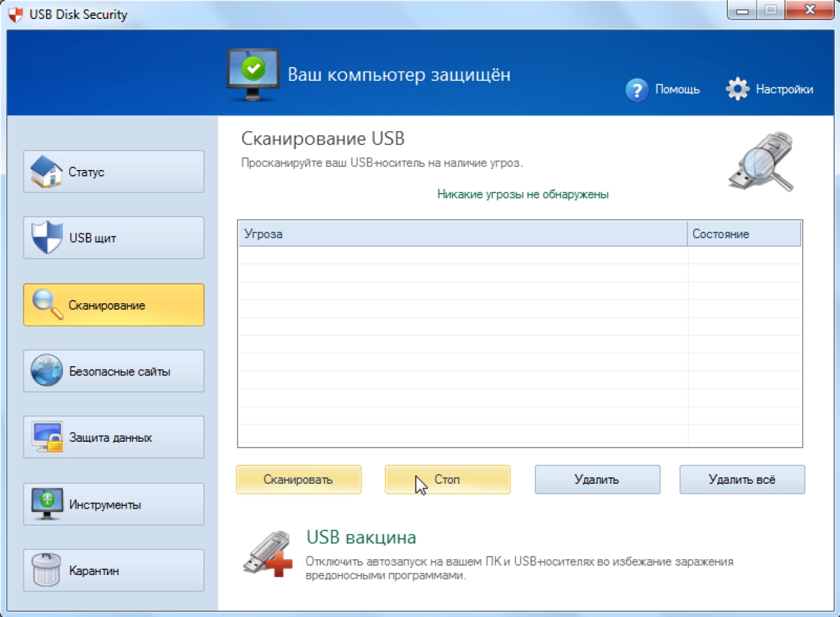
Task: Start a scan with Сканировать button
Action: 299,479
